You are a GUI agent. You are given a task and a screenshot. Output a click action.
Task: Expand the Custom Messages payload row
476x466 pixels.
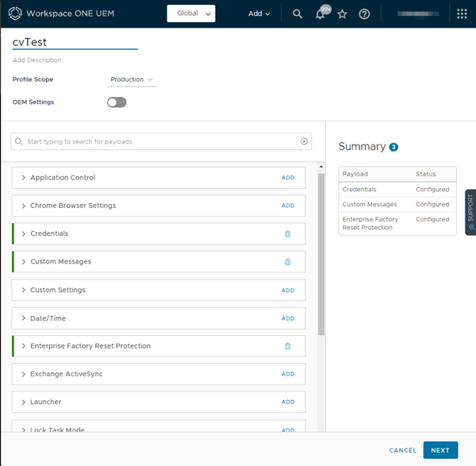point(23,261)
